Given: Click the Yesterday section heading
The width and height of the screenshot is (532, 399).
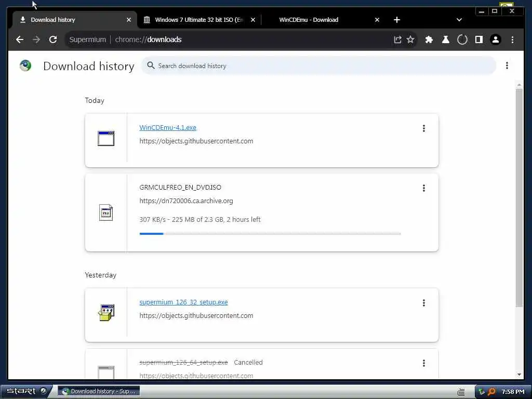Looking at the screenshot, I should (x=100, y=275).
